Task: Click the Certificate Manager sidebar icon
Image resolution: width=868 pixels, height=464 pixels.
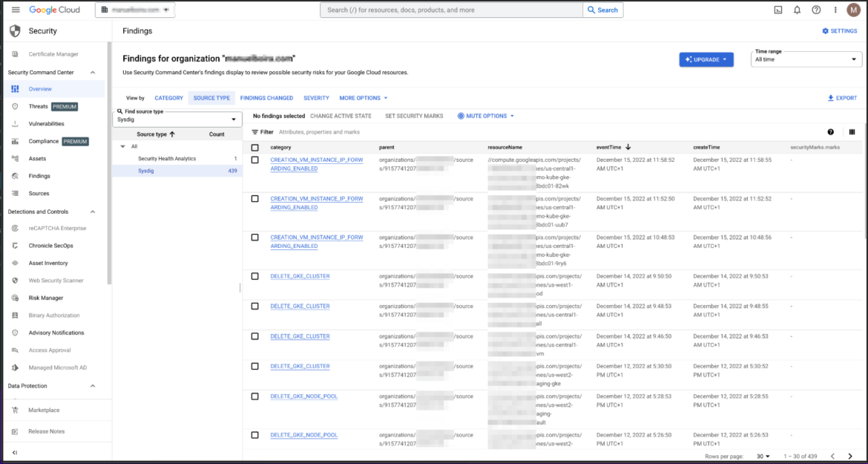Action: pos(15,54)
